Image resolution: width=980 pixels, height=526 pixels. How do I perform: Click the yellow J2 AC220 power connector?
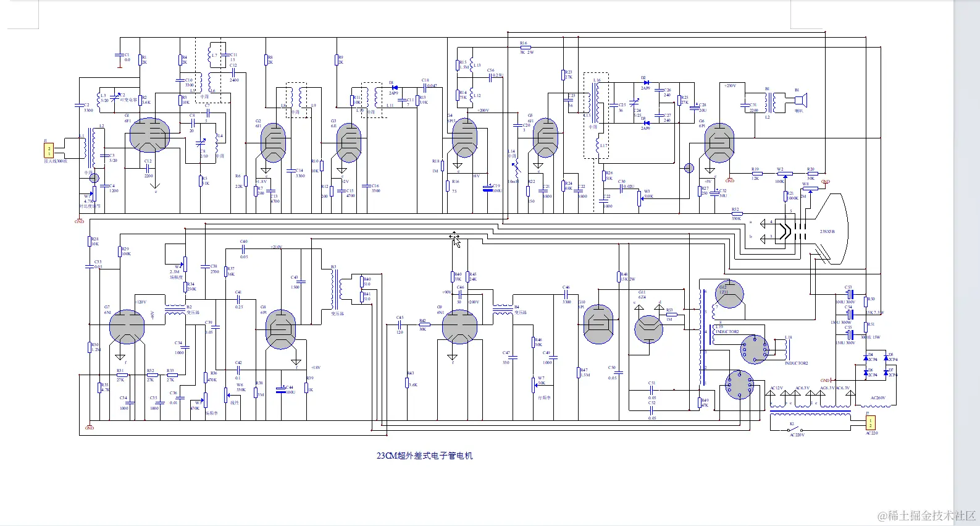[871, 423]
